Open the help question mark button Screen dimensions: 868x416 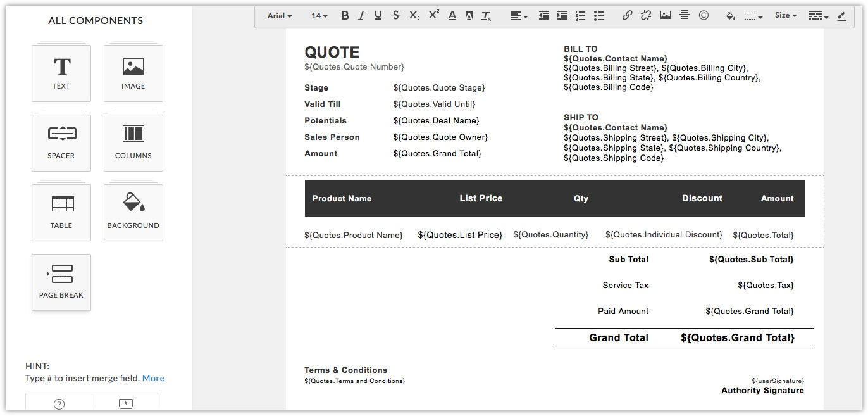click(x=59, y=404)
